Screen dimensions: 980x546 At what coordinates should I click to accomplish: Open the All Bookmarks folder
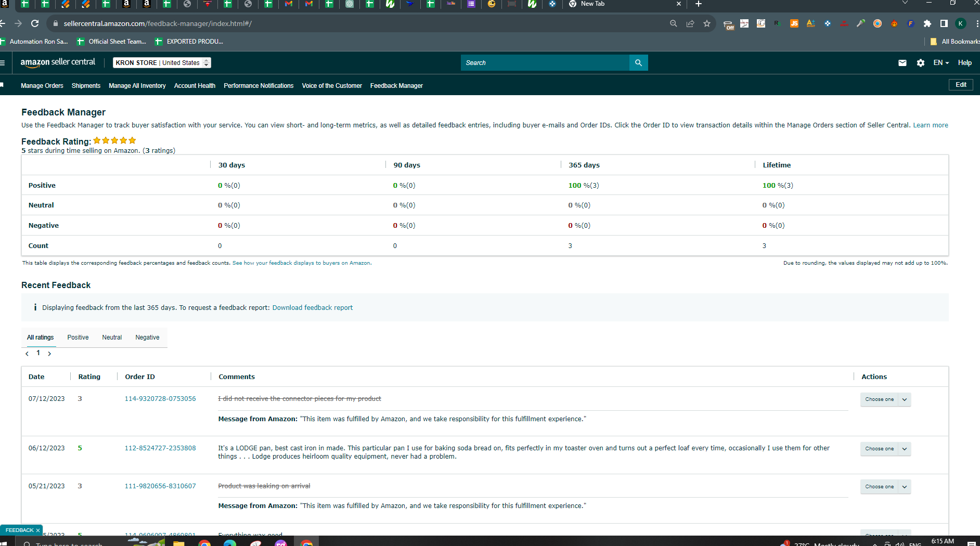tap(955, 42)
